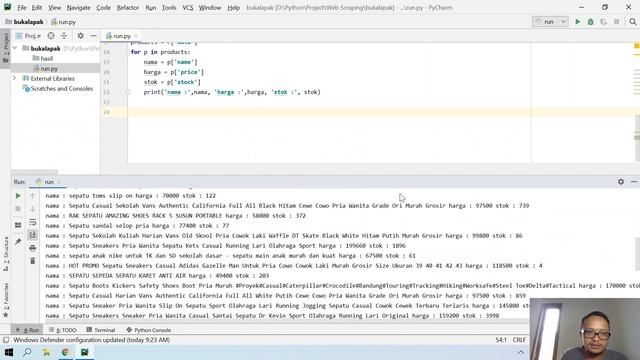The image size is (640, 360).
Task: Collapse all with the project panel divider icon
Action: (64, 36)
